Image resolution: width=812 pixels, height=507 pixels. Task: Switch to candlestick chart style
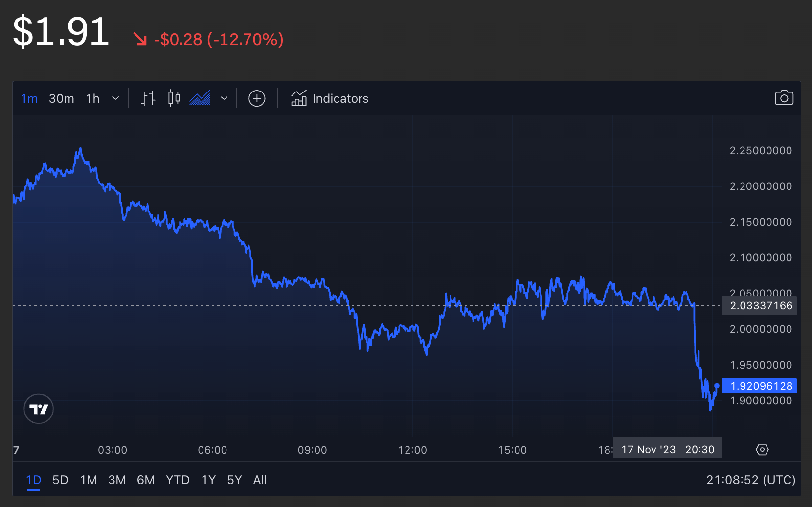(174, 98)
